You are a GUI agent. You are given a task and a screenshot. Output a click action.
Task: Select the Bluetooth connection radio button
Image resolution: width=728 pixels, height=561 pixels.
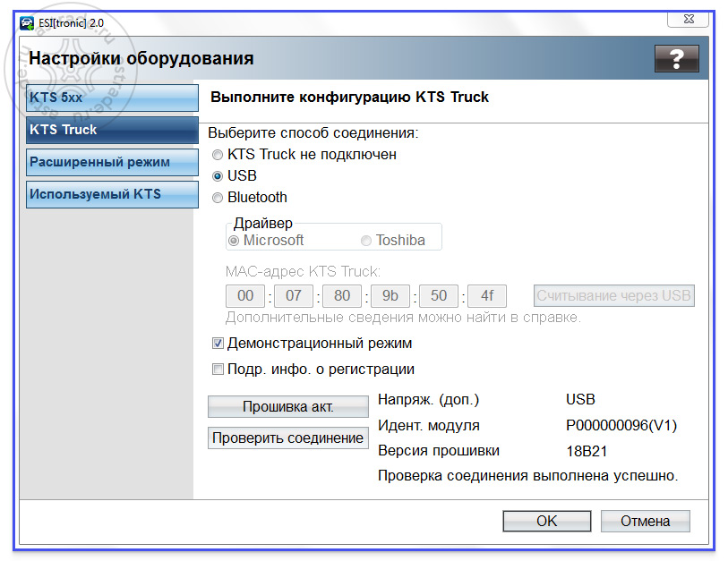(218, 198)
